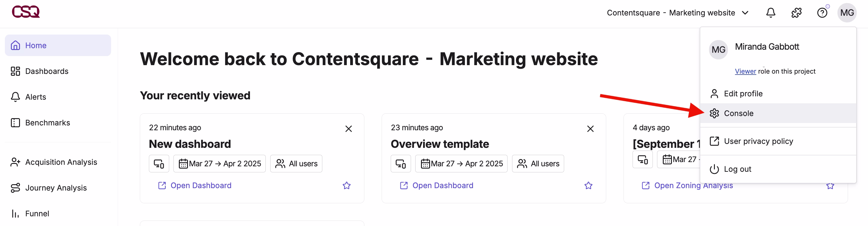Open Dashboard link for New dashboard
The image size is (868, 226).
click(195, 185)
